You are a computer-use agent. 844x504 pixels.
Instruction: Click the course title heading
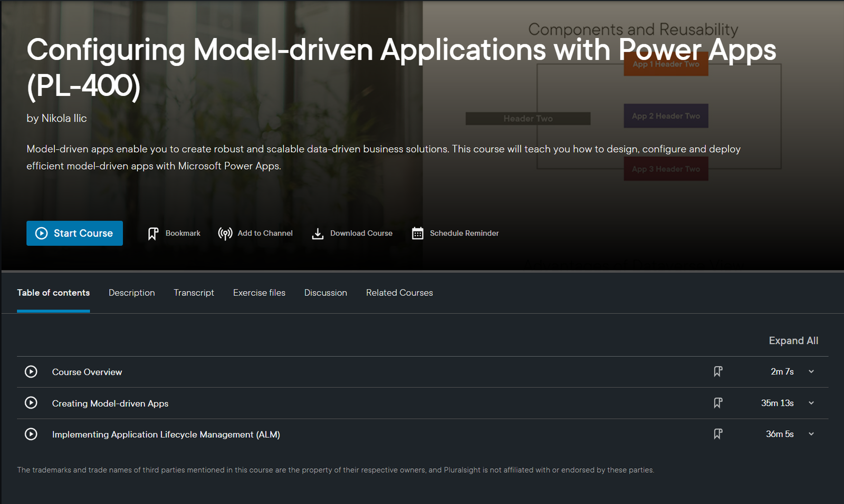pos(401,67)
